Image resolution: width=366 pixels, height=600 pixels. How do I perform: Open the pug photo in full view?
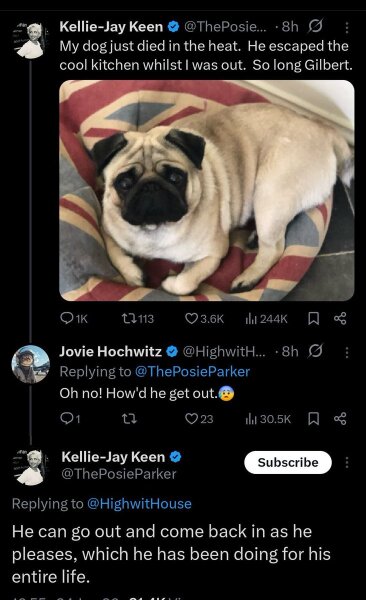coord(207,191)
